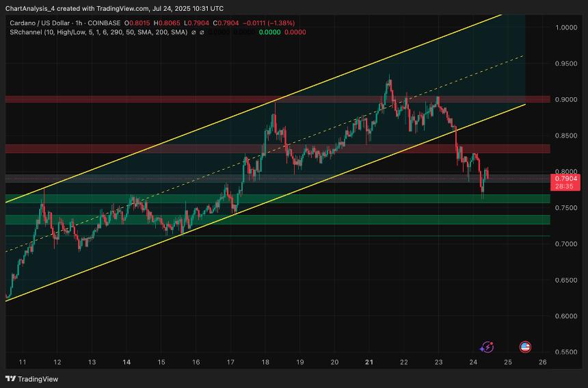Select the red resistance zone at 0.9000
588x388 pixels.
coord(273,99)
